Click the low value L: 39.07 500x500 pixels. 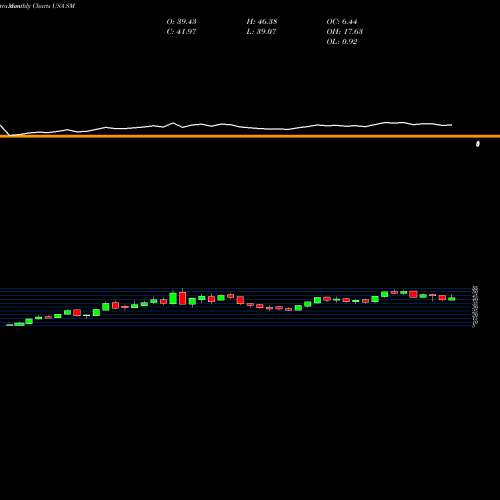(261, 32)
